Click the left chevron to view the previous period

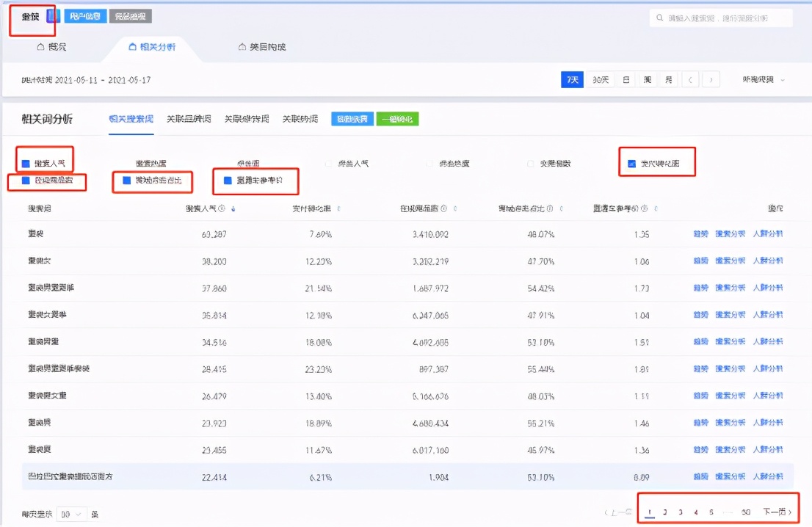[689, 81]
